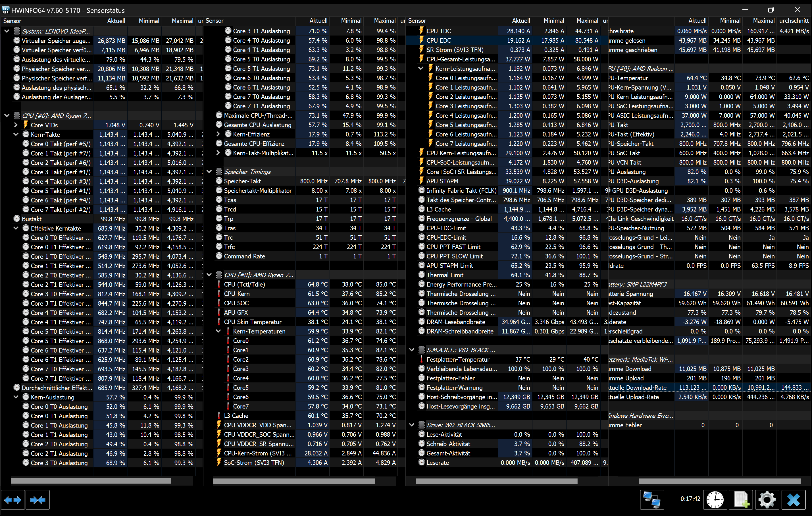Click the log file with plus icon
The width and height of the screenshot is (812, 516).
(x=741, y=500)
